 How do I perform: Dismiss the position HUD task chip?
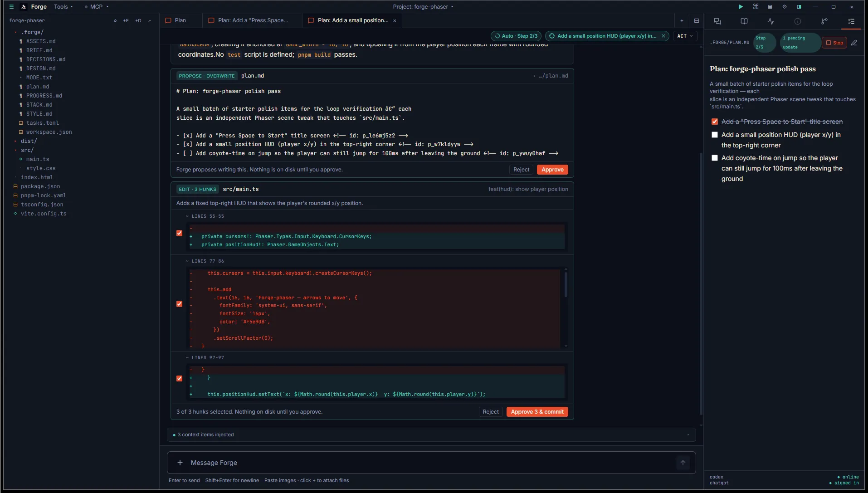coord(663,36)
